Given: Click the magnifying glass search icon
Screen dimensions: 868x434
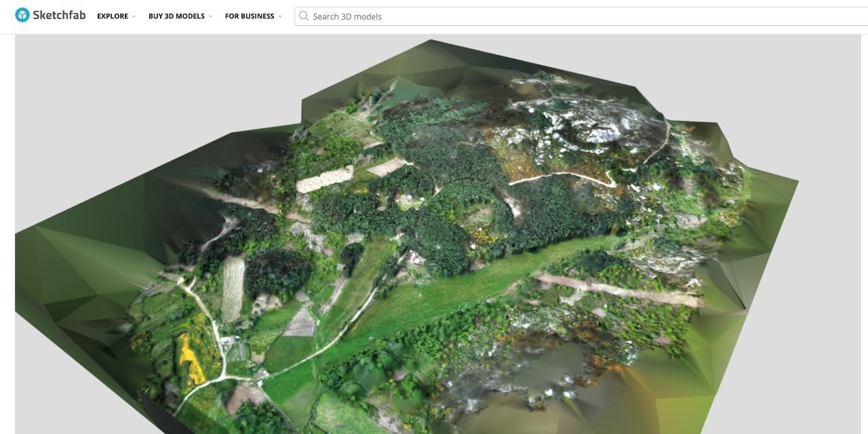Looking at the screenshot, I should pyautogui.click(x=304, y=16).
